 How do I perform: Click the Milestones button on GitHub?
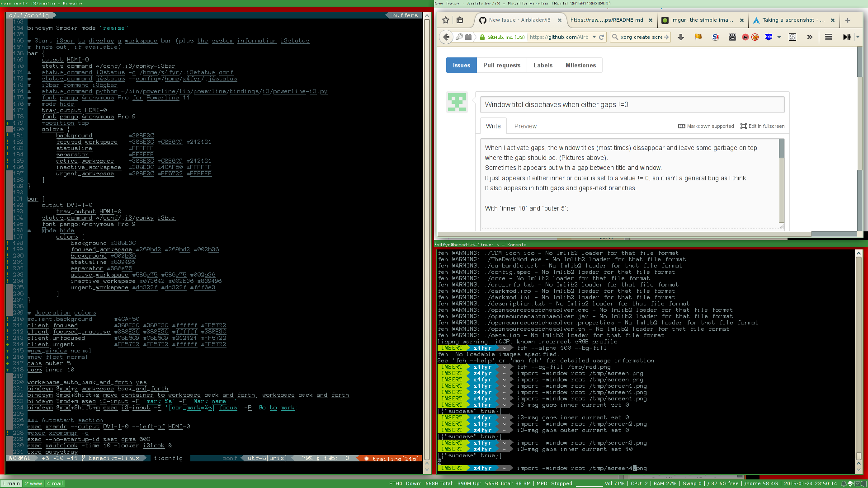point(580,65)
